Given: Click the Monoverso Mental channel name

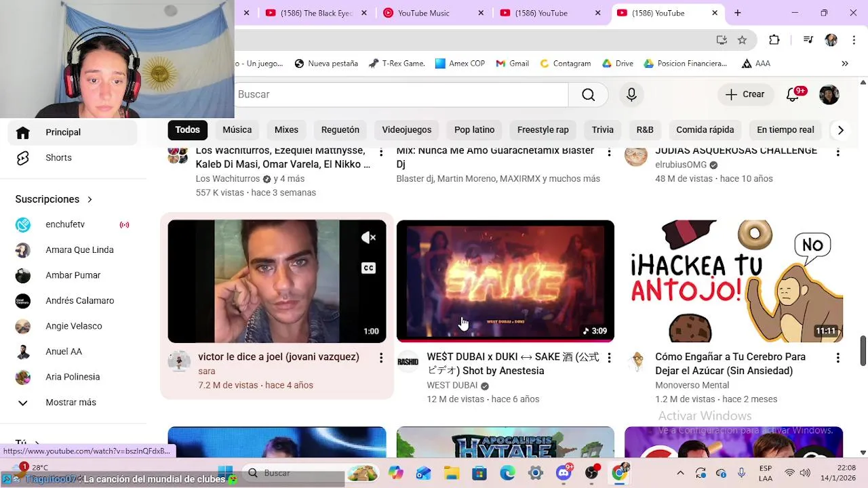Looking at the screenshot, I should 692,386.
